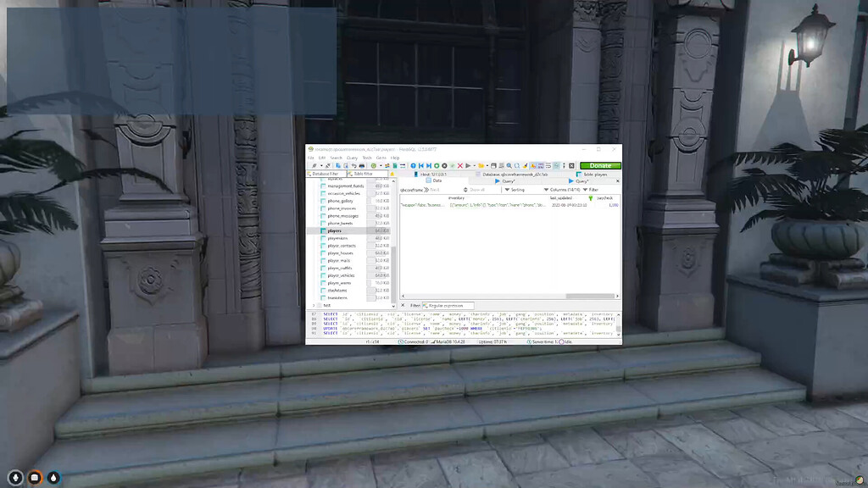Expand the Sorting dropdown
Screen dimensions: 868x488
coord(513,190)
